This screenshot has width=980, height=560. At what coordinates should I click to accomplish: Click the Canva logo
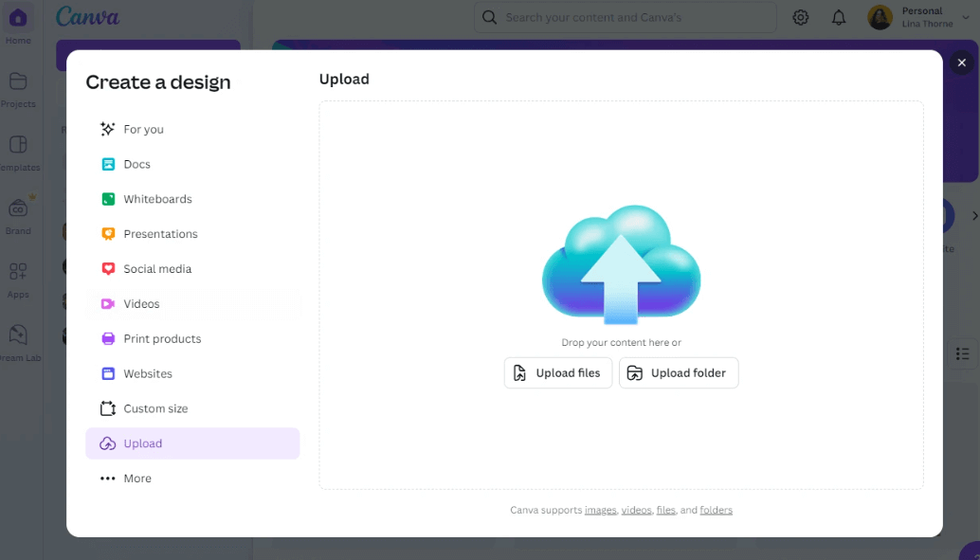coord(87,16)
